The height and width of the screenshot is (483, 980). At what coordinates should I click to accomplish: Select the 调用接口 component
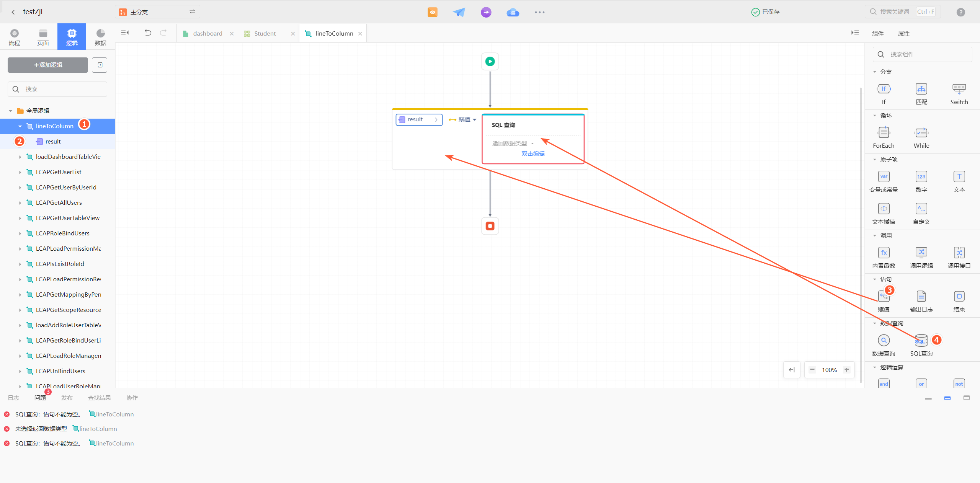click(x=959, y=258)
